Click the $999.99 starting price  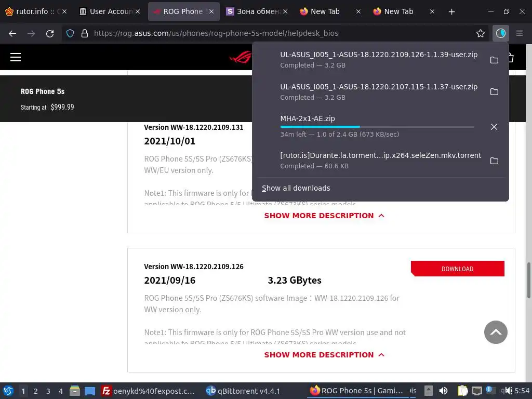[62, 107]
